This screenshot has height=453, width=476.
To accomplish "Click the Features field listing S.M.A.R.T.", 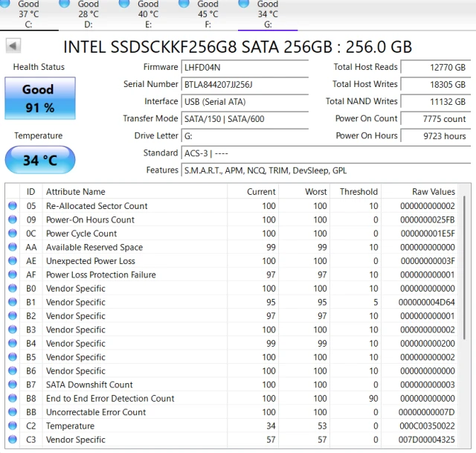I will (326, 170).
